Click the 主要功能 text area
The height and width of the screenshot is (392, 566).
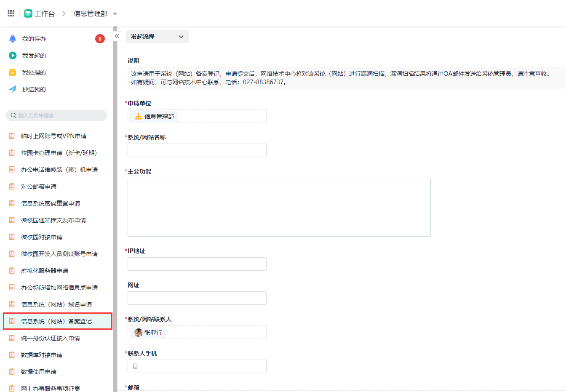point(279,207)
